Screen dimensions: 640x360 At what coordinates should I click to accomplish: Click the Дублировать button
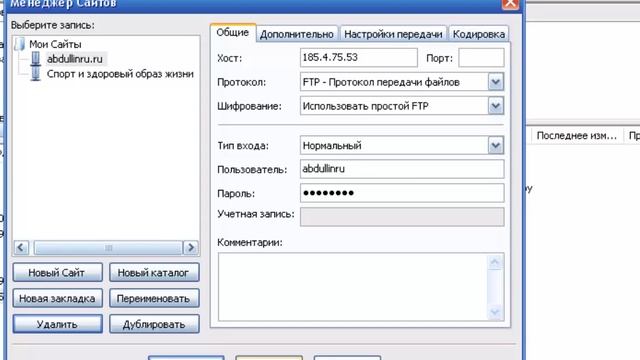(154, 324)
